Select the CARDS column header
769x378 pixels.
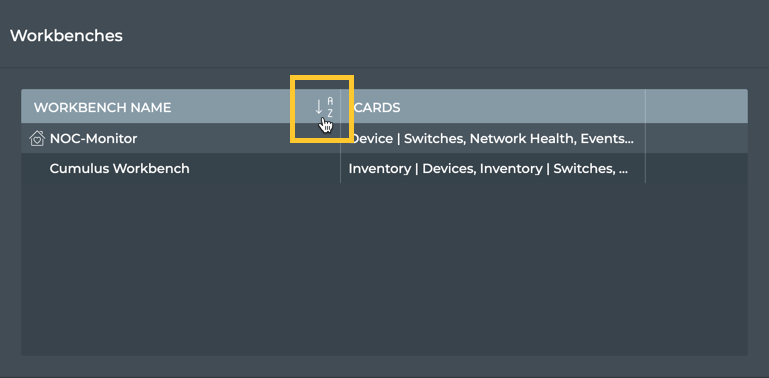pyautogui.click(x=377, y=107)
